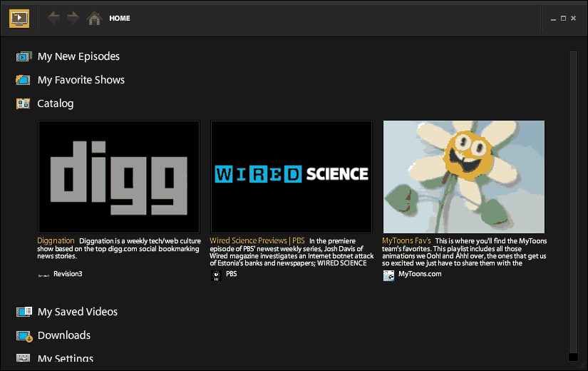Click the Home house icon
The height and width of the screenshot is (371, 588).
click(94, 18)
